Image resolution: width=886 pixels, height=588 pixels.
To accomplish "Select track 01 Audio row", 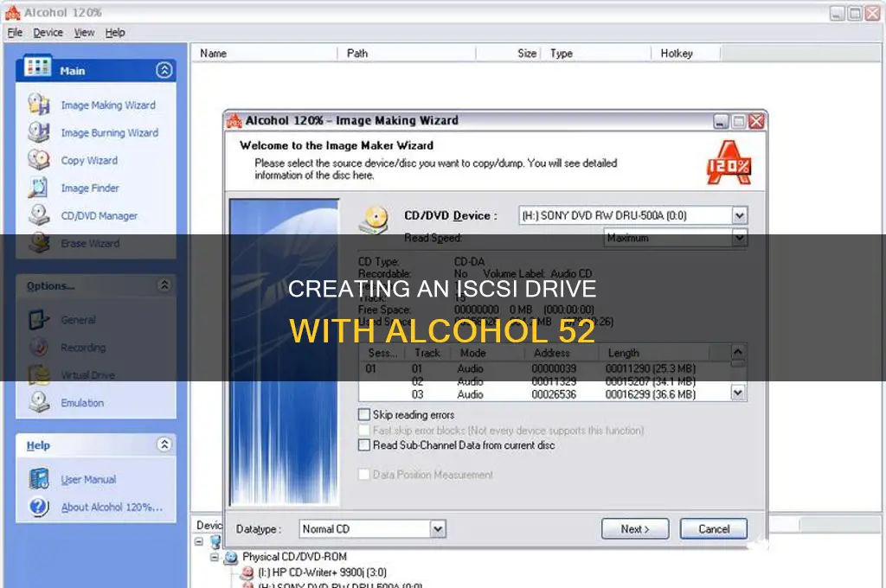I will (547, 368).
